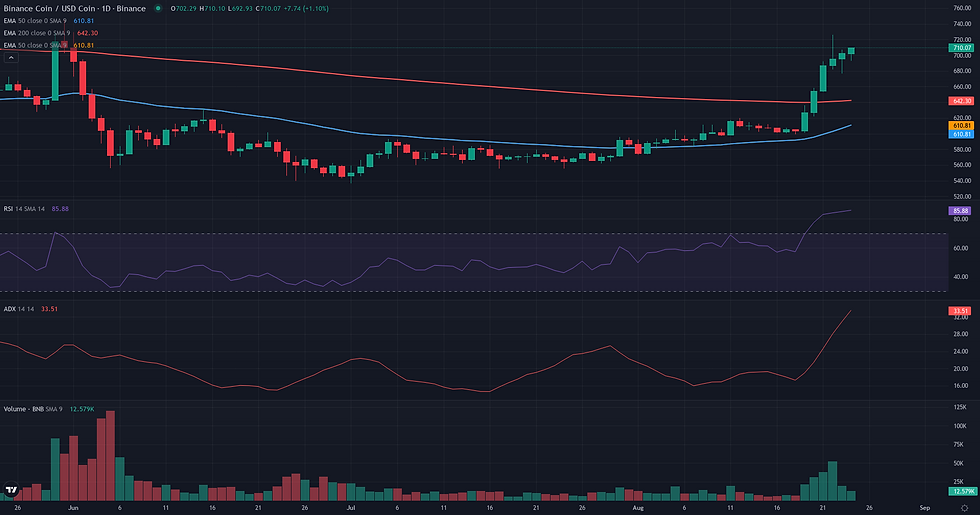Click the 580.00 price scale value
This screenshot has width=980, height=515.
click(x=962, y=149)
